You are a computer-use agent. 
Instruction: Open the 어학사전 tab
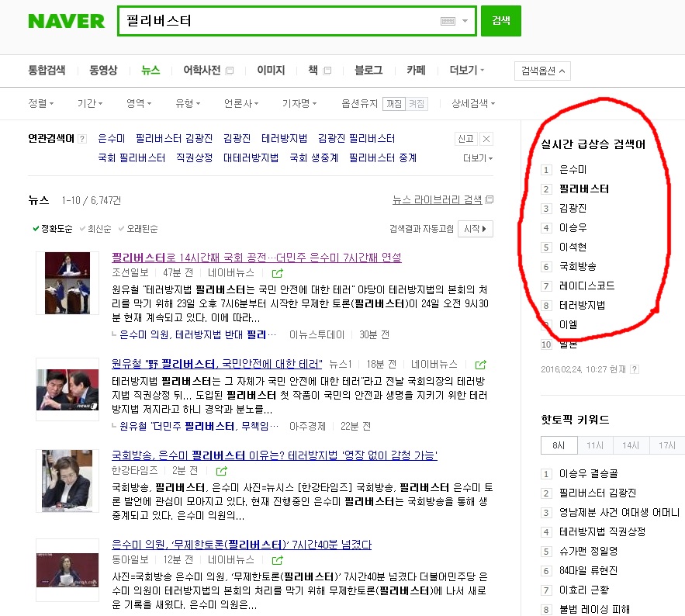202,71
